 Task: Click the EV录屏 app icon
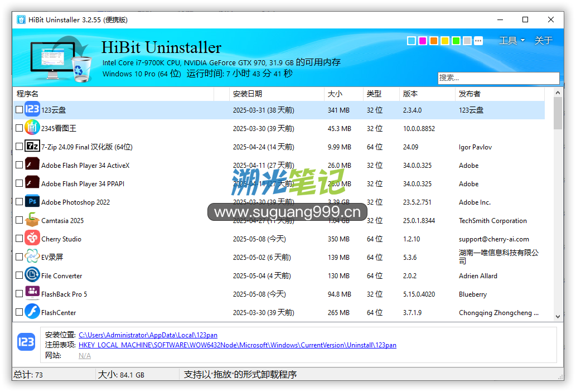click(x=32, y=257)
